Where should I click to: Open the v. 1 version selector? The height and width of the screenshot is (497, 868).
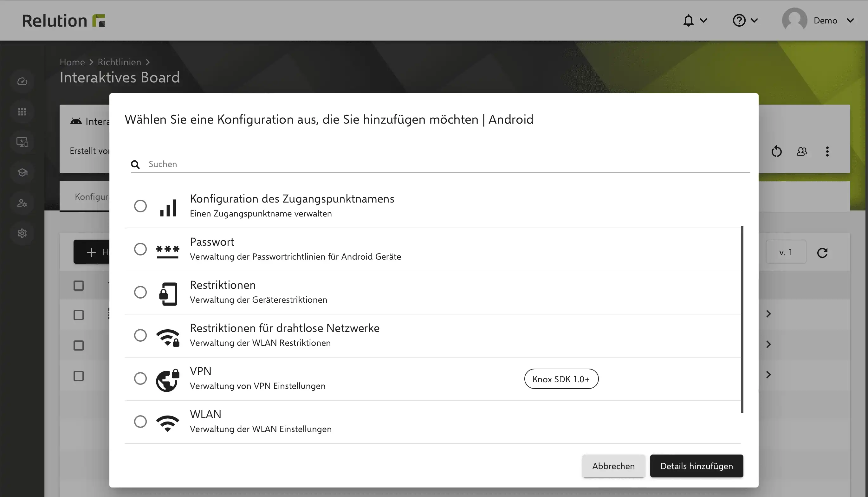(786, 252)
